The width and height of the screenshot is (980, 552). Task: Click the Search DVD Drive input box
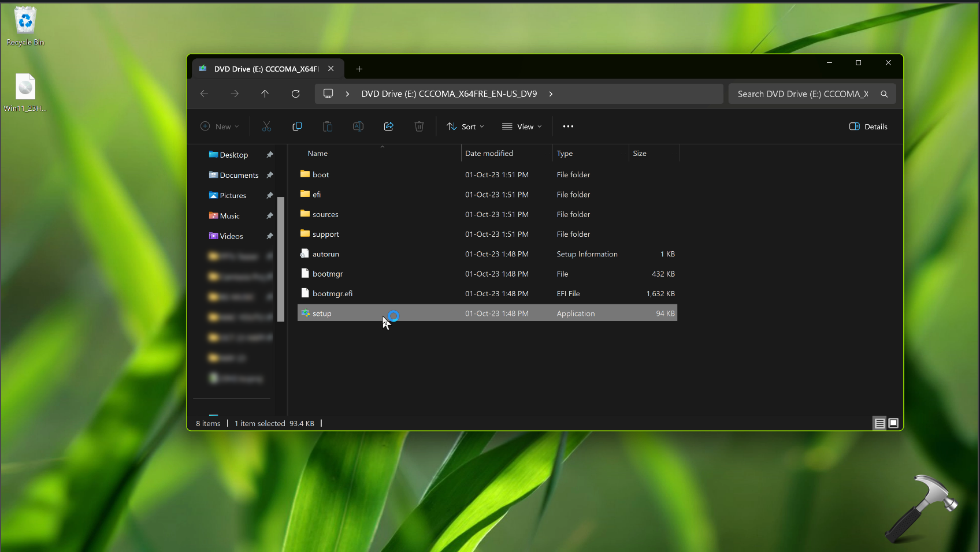coord(803,94)
